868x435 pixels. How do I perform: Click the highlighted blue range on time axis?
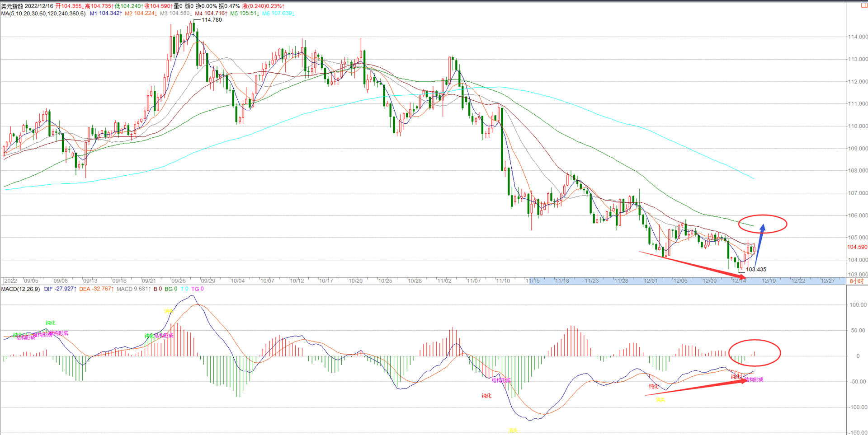[678, 281]
